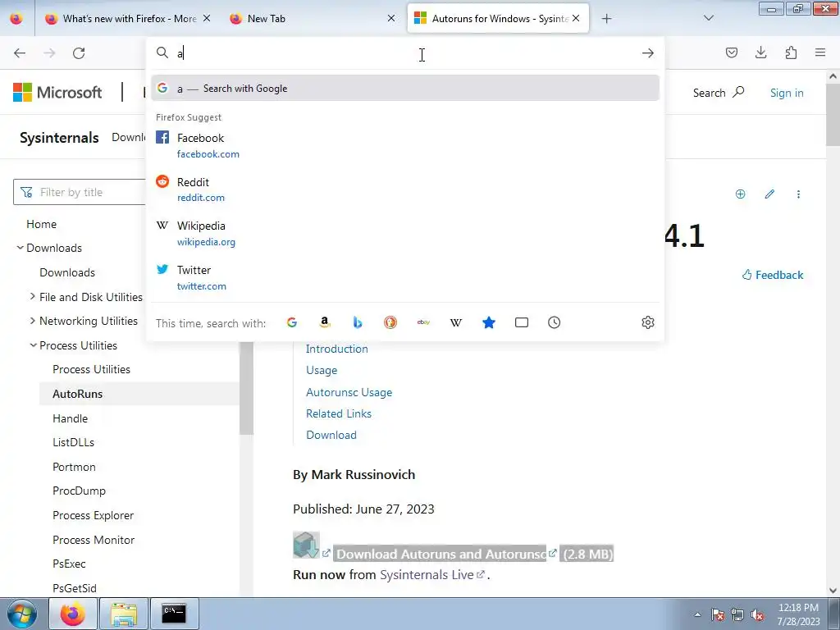Open the Windows Start menu

[x=22, y=614]
